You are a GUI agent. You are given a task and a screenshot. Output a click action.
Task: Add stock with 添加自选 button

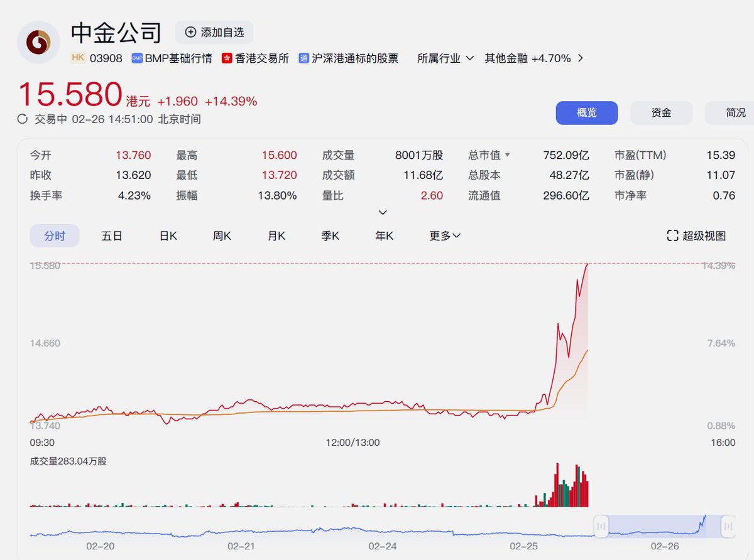coord(214,33)
